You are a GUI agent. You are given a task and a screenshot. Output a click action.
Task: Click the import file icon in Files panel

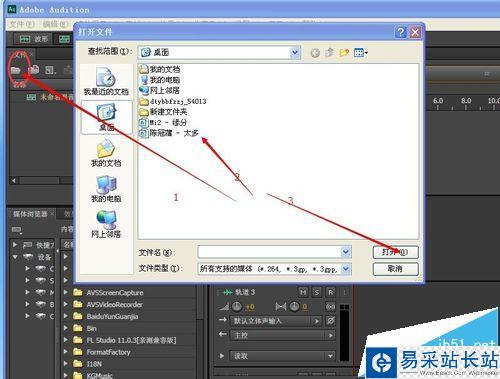click(x=33, y=70)
